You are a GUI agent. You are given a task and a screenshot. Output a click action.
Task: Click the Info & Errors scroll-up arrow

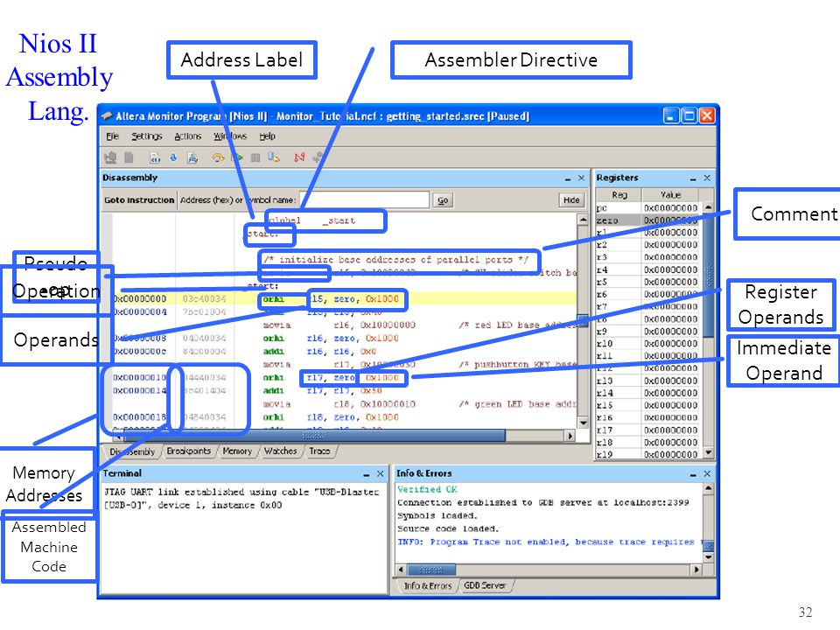pyautogui.click(x=708, y=488)
